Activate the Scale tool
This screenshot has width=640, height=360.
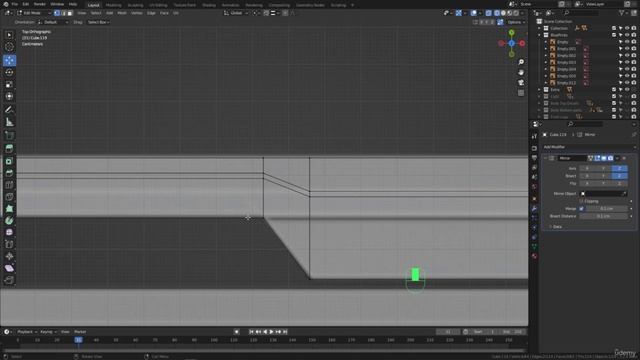(9, 84)
